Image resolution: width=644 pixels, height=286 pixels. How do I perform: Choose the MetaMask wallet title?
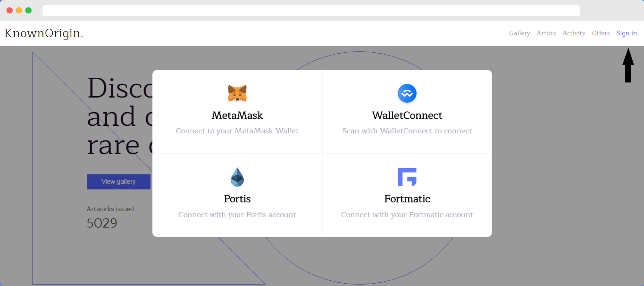pos(237,115)
